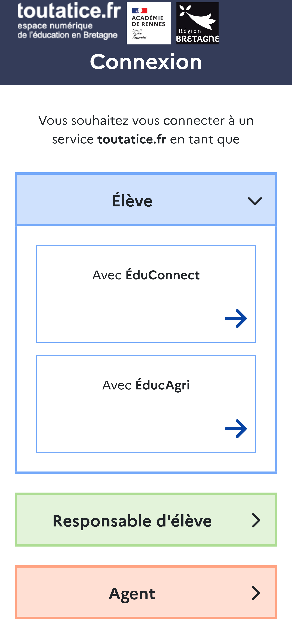Collapse the Élève section with its down chevron
Viewport: 292px width, 644px height.
[x=255, y=201]
